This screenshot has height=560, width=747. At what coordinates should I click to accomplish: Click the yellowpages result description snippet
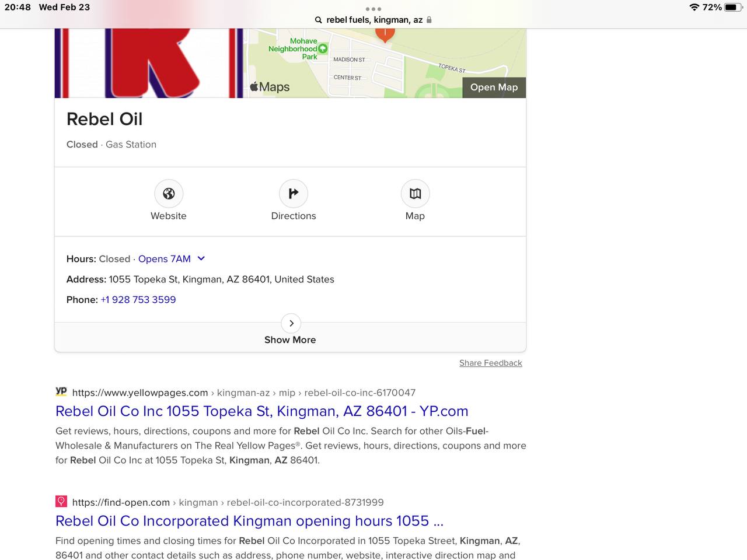[x=291, y=446]
